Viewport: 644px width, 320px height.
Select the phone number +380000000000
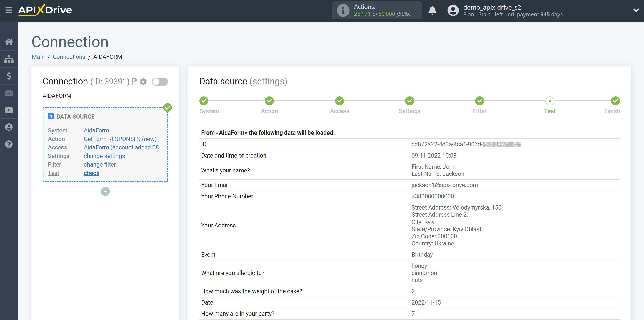[433, 196]
